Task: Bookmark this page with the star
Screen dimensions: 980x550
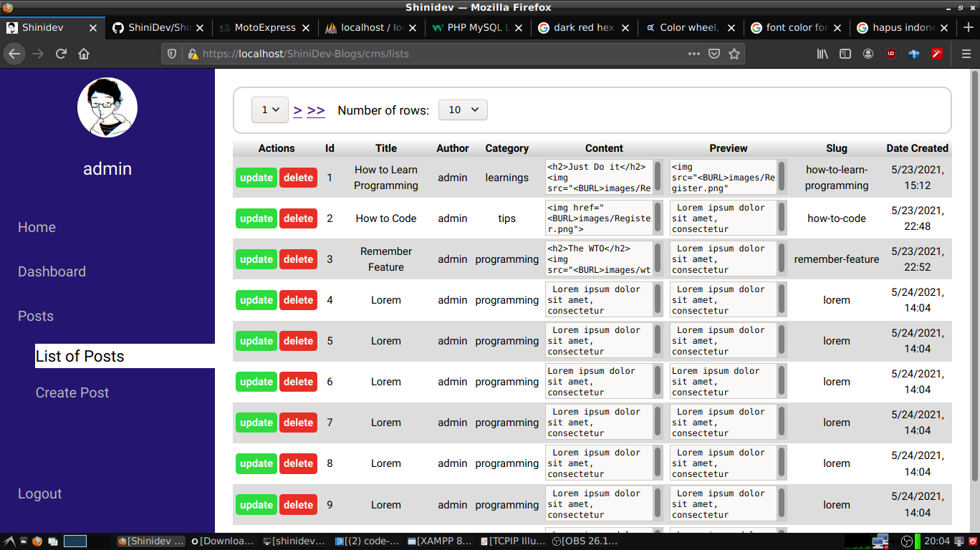Action: pos(734,54)
